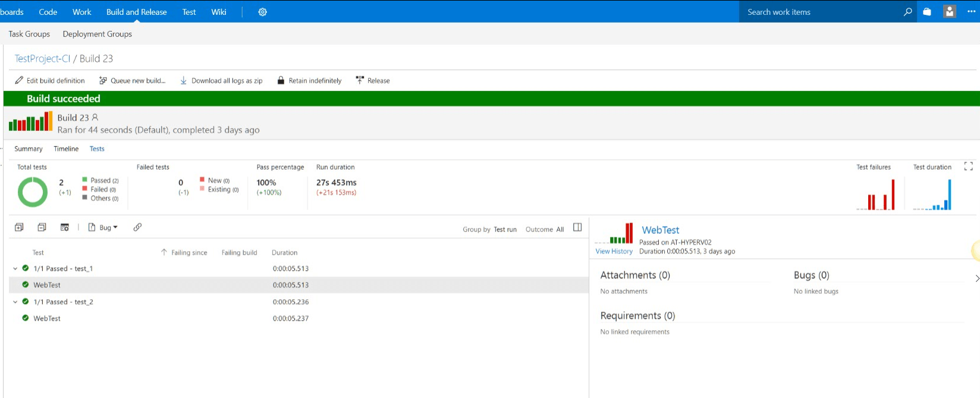
Task: Click Queue new build button
Action: [x=132, y=80]
